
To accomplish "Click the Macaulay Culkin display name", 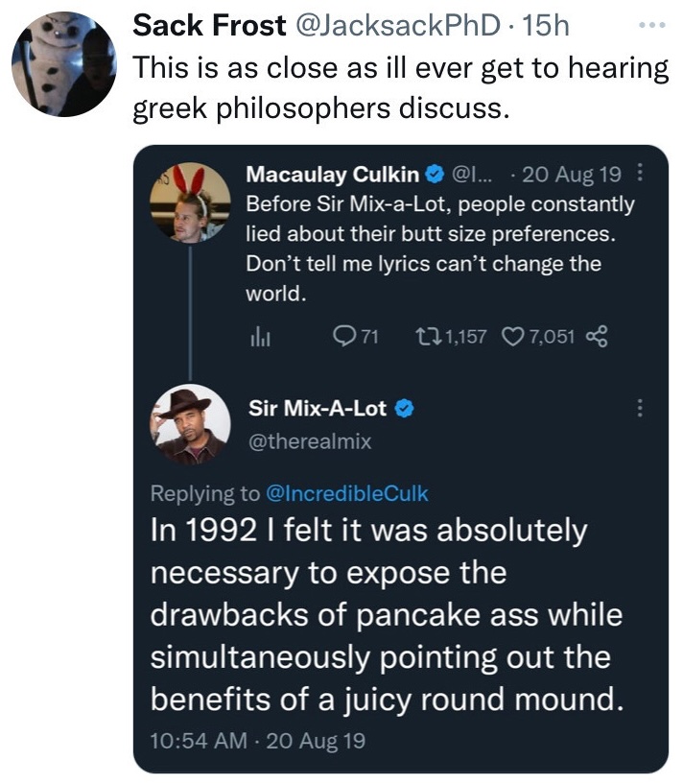I will click(x=332, y=175).
